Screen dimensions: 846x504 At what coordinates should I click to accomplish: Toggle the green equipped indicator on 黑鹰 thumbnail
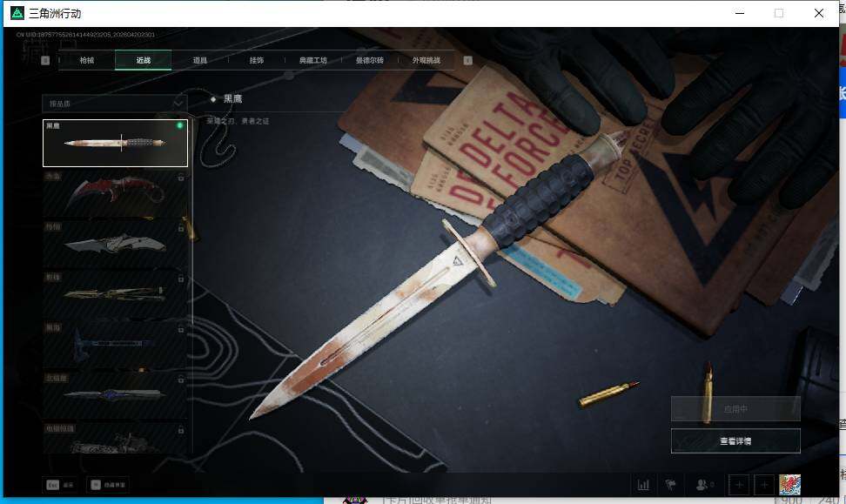pos(179,125)
